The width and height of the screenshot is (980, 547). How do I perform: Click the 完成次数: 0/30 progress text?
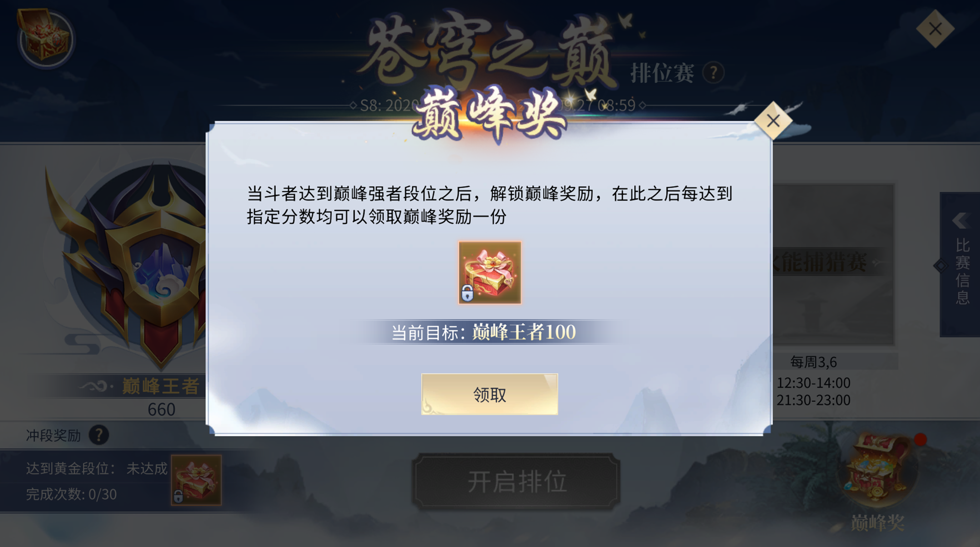click(x=71, y=494)
